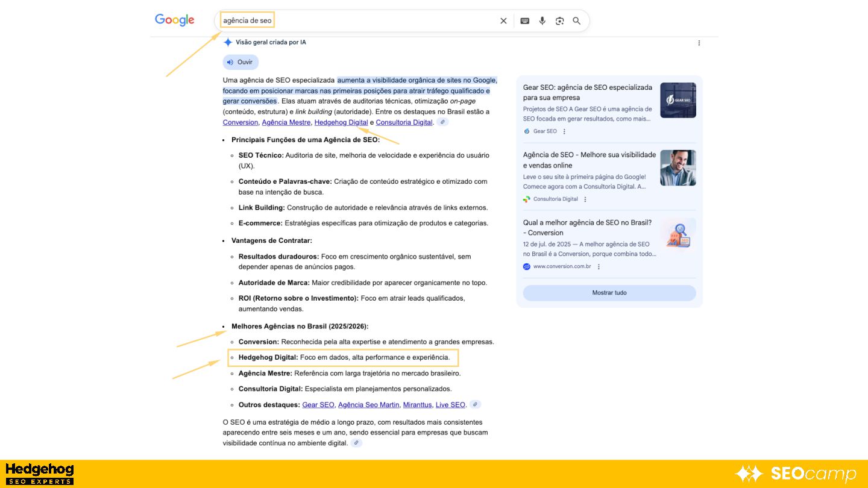Click the 'Link Building:' list item

tap(363, 208)
